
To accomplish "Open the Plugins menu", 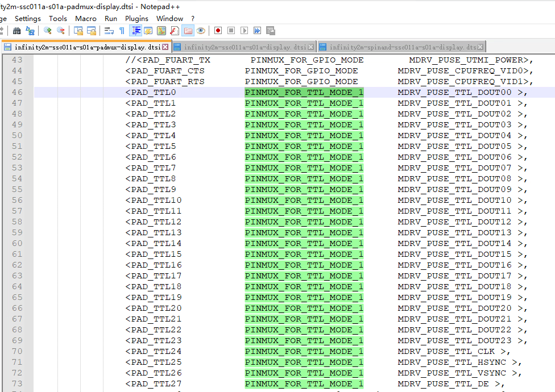I will tap(136, 19).
